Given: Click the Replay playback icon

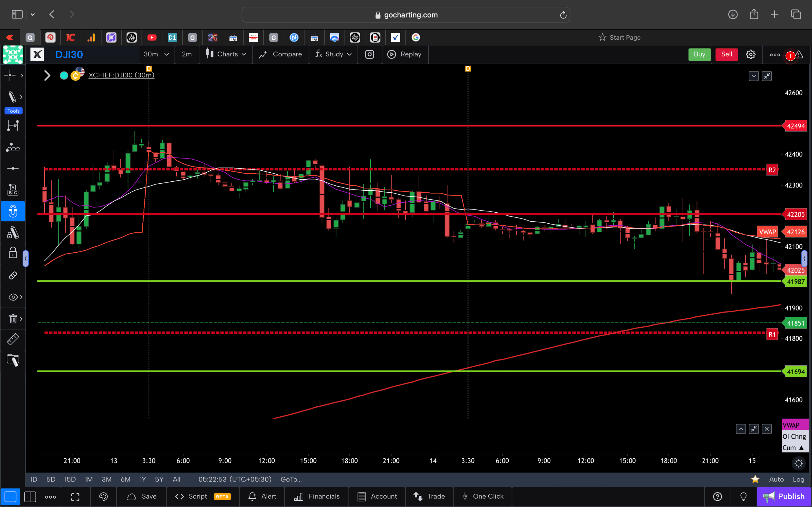Looking at the screenshot, I should click(391, 54).
